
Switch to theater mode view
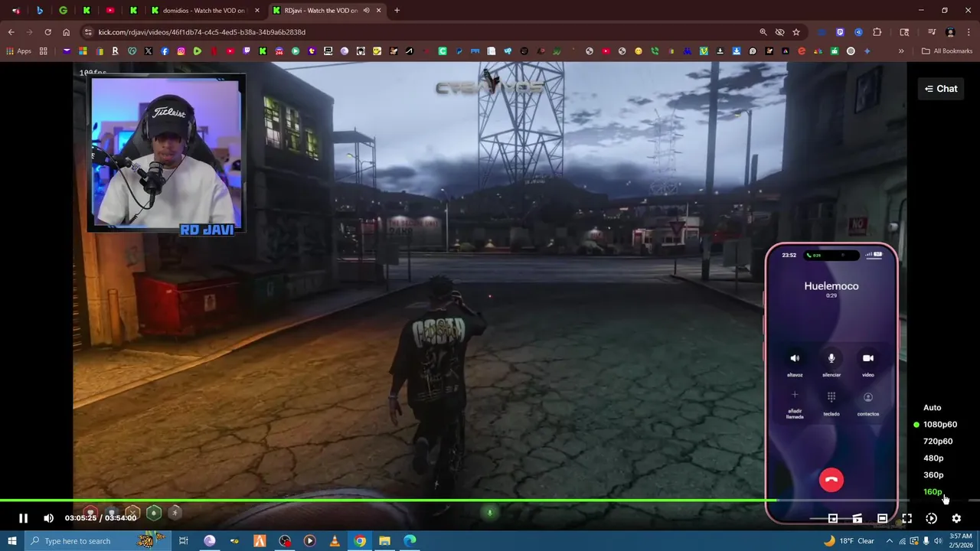click(882, 518)
